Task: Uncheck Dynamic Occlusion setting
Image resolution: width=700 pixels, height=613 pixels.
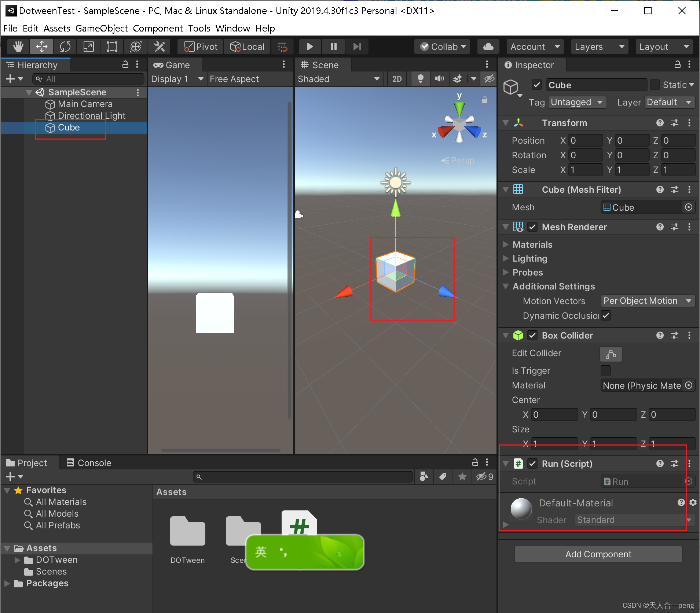Action: point(606,315)
